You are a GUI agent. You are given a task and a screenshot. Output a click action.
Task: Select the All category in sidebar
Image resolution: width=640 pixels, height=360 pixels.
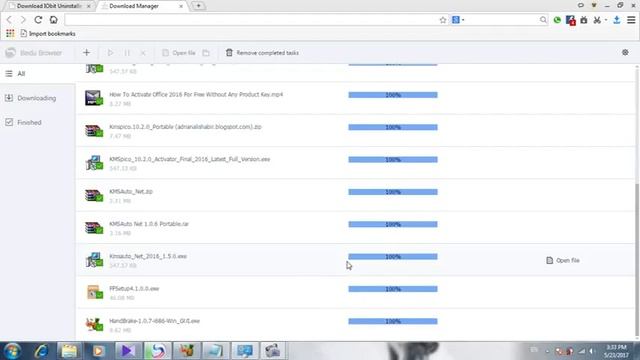tap(38, 73)
